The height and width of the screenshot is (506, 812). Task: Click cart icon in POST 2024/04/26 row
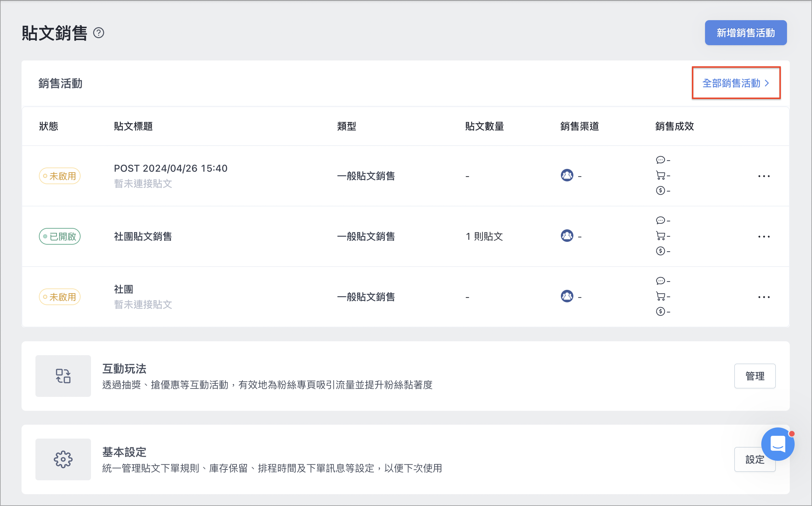coord(660,175)
